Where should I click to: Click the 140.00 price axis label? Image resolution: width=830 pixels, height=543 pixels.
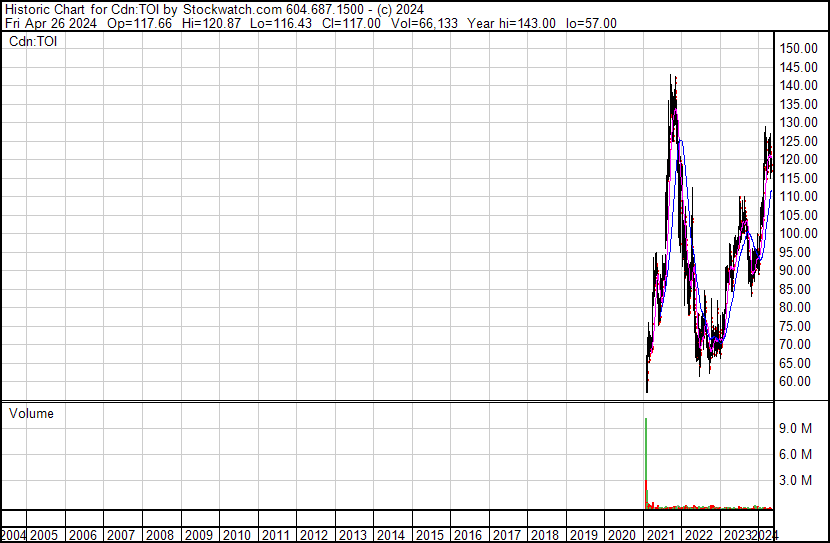tap(798, 86)
